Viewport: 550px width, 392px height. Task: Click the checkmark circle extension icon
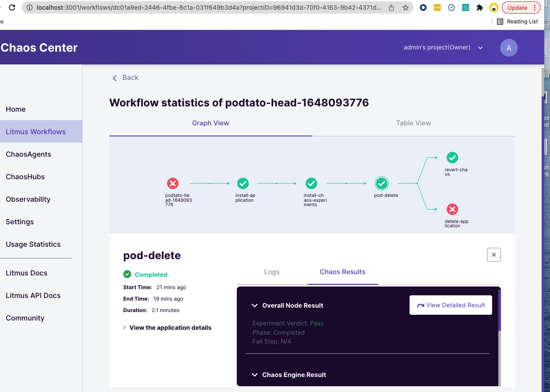coord(451,8)
